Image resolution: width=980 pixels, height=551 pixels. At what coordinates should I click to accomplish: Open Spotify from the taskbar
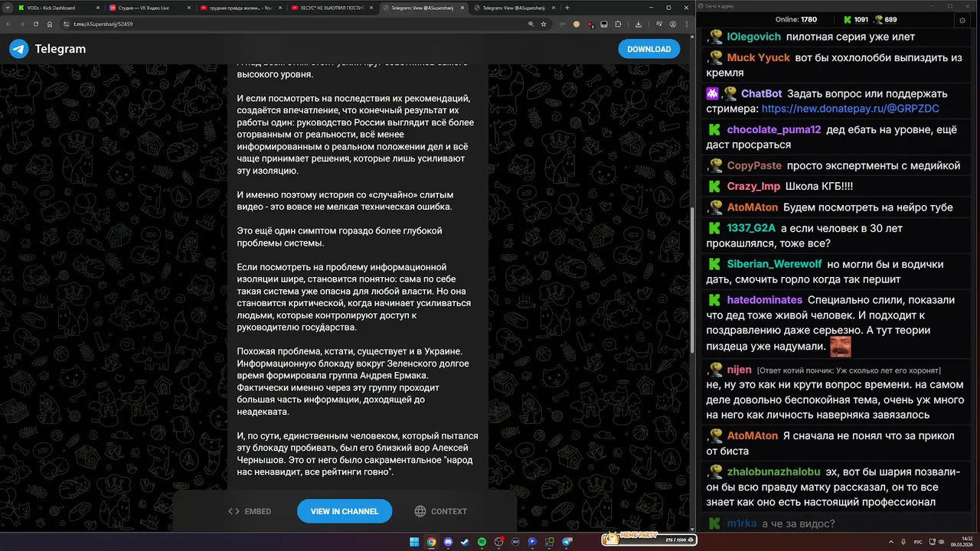click(x=482, y=542)
